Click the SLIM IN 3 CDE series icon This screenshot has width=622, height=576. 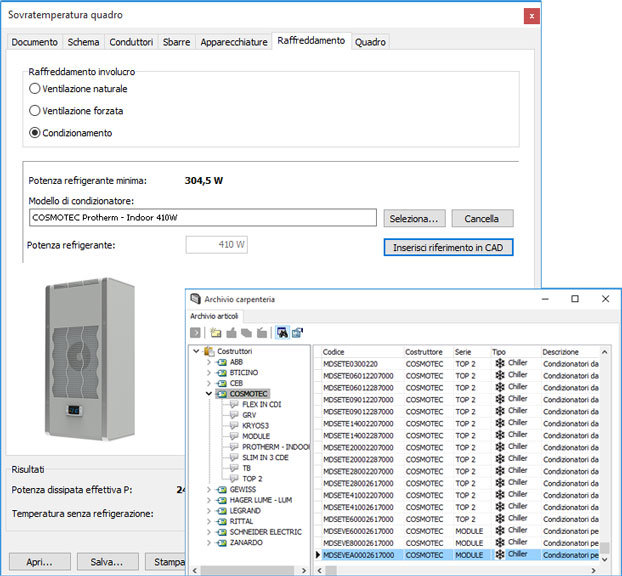234,457
